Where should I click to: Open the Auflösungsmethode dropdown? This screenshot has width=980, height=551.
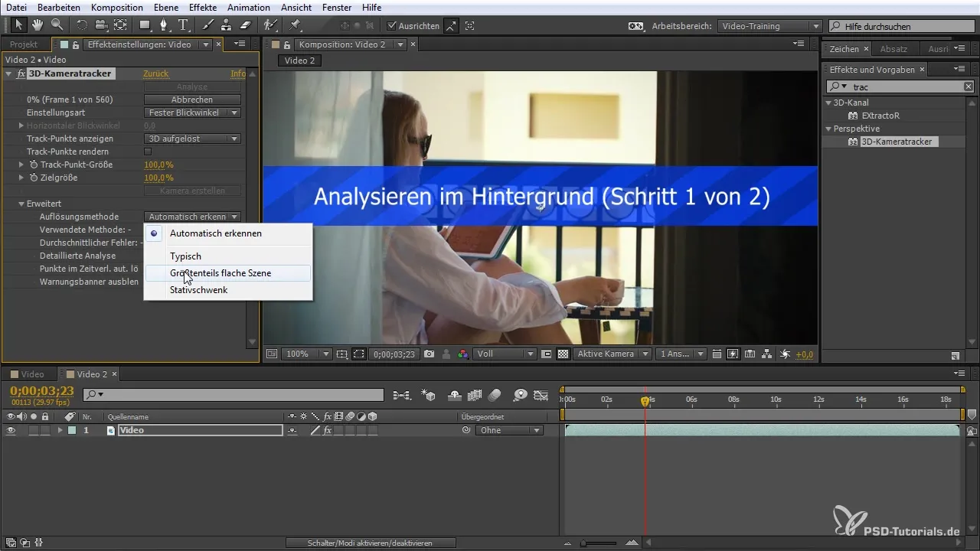pyautogui.click(x=192, y=217)
